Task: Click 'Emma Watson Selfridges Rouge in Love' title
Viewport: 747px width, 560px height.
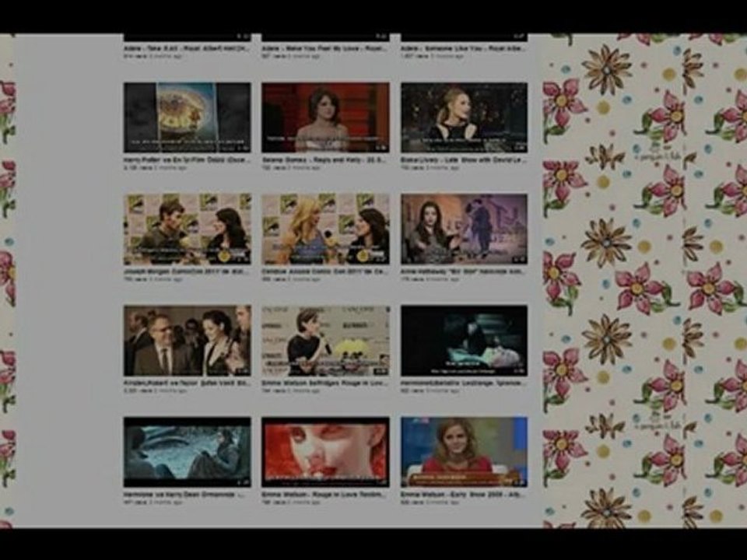Action: [325, 383]
